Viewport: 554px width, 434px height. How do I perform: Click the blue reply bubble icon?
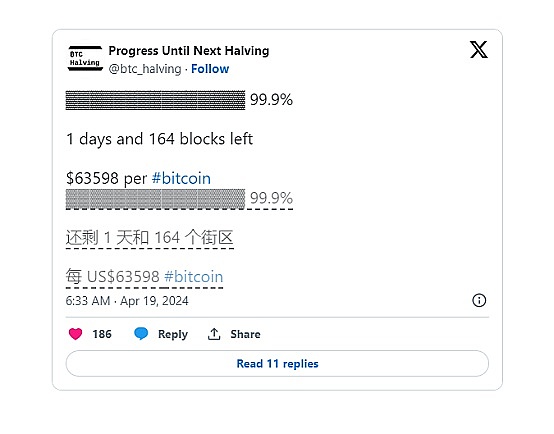click(x=141, y=333)
